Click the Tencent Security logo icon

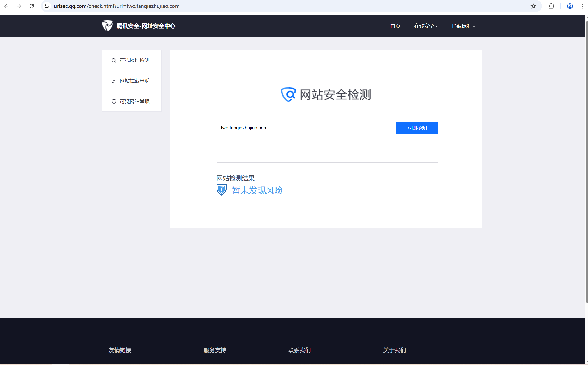click(107, 26)
